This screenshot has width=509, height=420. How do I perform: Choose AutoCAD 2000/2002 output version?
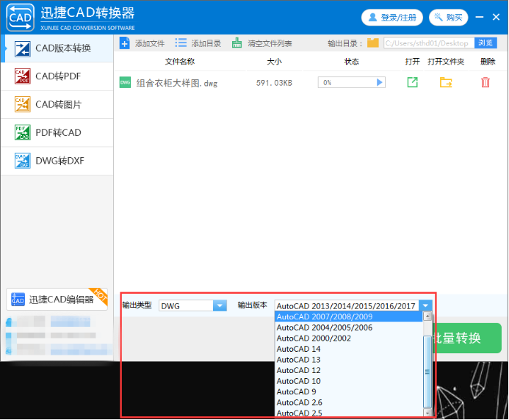[x=314, y=338]
